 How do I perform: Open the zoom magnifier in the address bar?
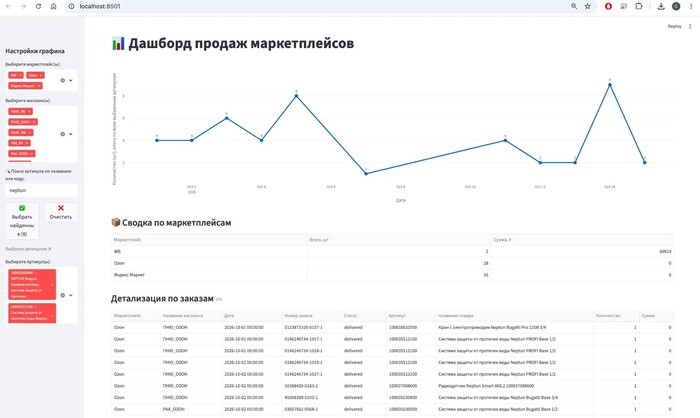(x=574, y=6)
